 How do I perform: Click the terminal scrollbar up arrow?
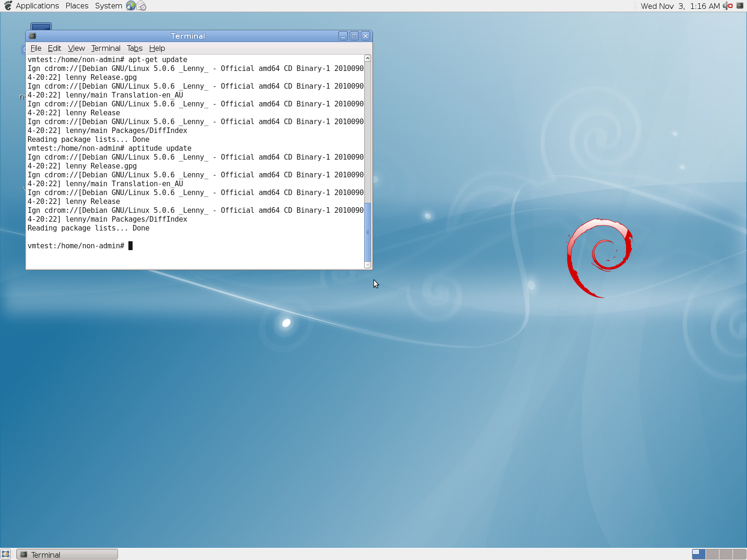(367, 58)
